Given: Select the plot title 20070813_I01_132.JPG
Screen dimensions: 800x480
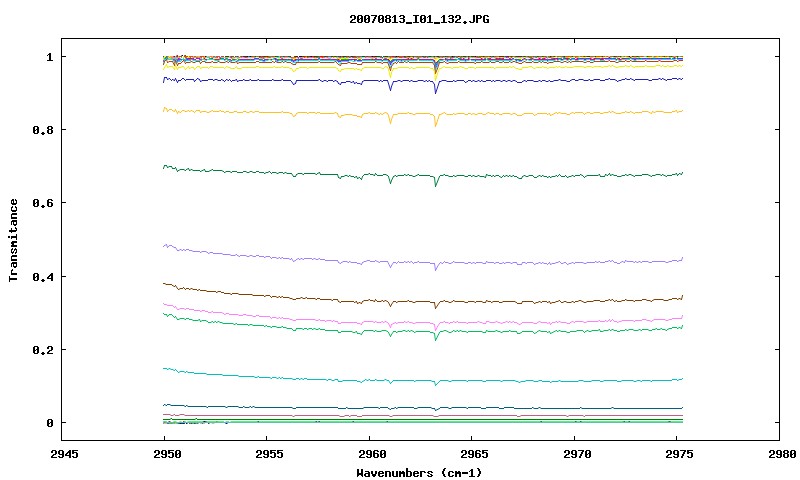Looking at the screenshot, I should pos(419,19).
